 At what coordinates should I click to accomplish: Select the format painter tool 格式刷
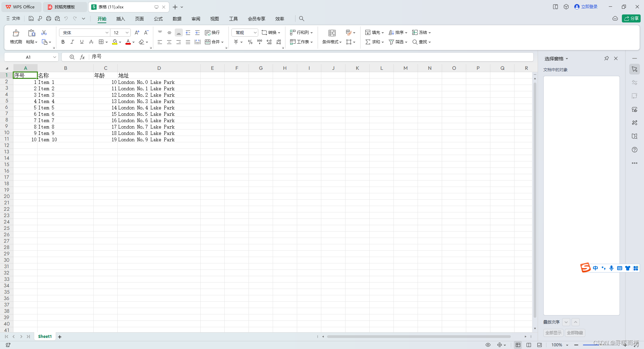[15, 37]
